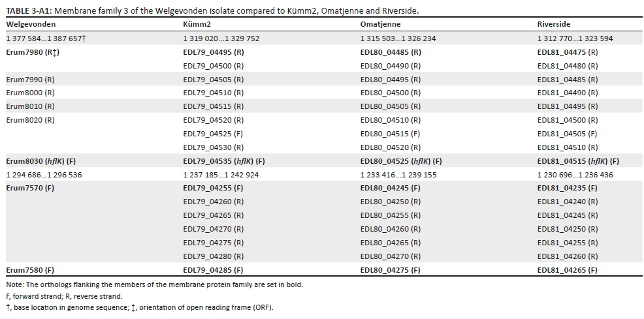Click the base location 1 377 584…1 387 657

click(46, 38)
